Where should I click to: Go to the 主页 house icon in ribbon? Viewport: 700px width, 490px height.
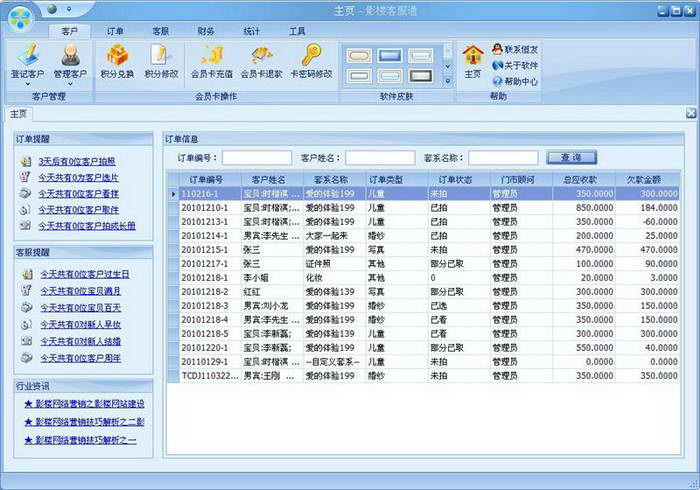click(x=473, y=56)
